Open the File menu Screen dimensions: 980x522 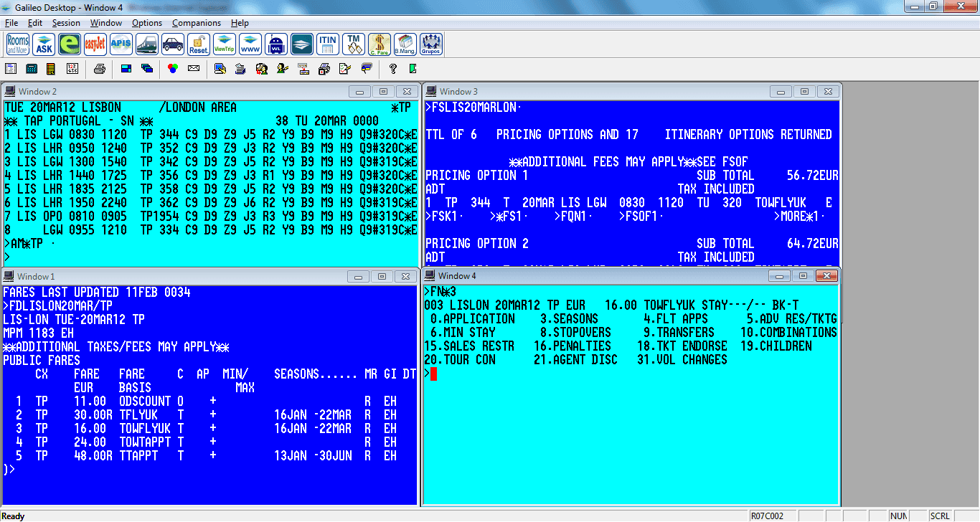tap(11, 23)
